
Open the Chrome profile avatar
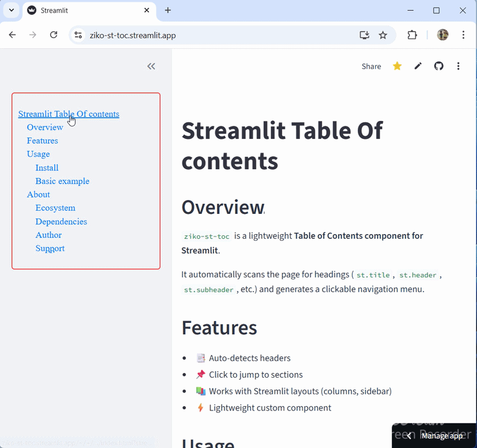(x=442, y=35)
